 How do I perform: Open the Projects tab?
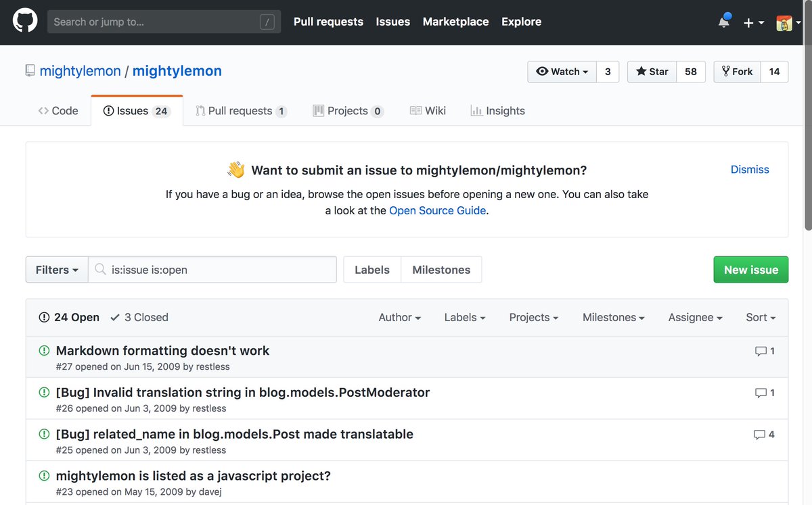click(x=348, y=111)
